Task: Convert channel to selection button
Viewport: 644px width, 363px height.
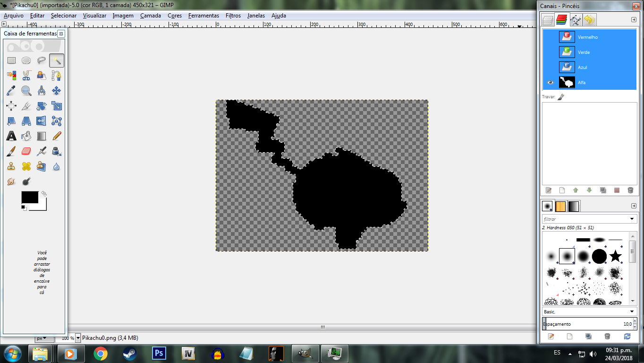Action: [617, 190]
